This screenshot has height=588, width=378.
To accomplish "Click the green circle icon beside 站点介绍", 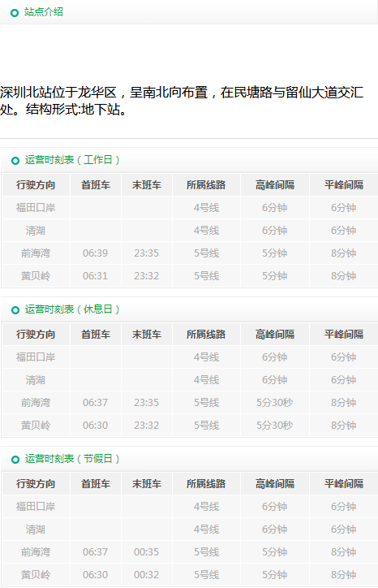I will pyautogui.click(x=15, y=13).
